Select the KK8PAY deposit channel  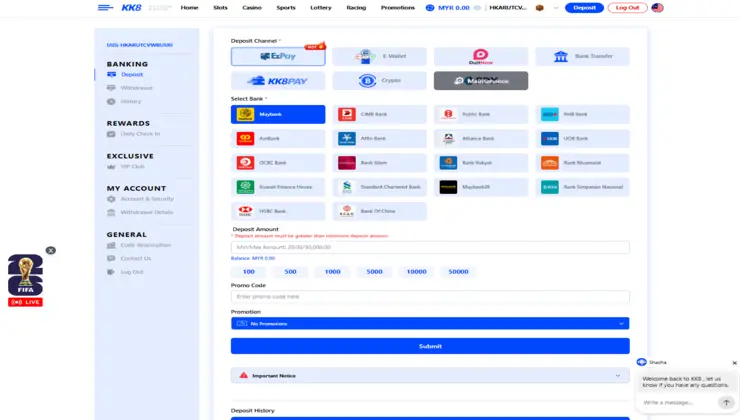pyautogui.click(x=278, y=81)
